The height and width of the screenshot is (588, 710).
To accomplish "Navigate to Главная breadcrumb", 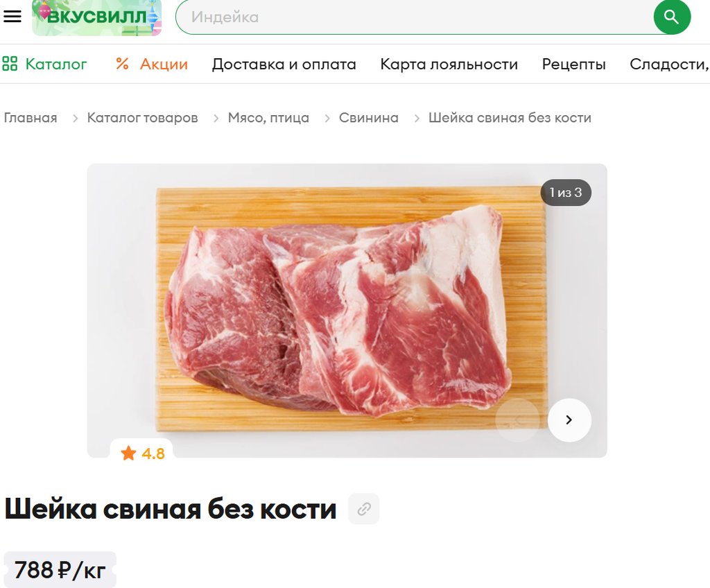I will tap(31, 118).
